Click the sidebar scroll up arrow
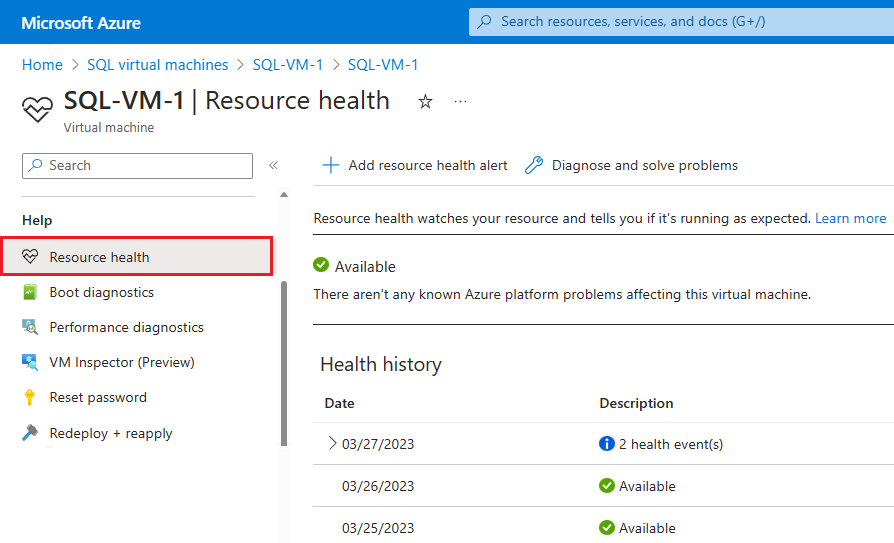The height and width of the screenshot is (543, 894). (x=284, y=195)
